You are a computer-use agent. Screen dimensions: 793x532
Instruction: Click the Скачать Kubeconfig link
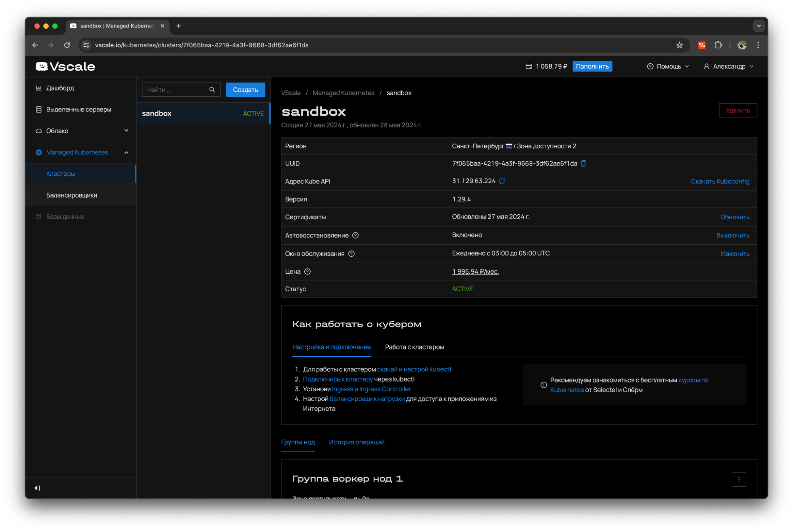[720, 181]
